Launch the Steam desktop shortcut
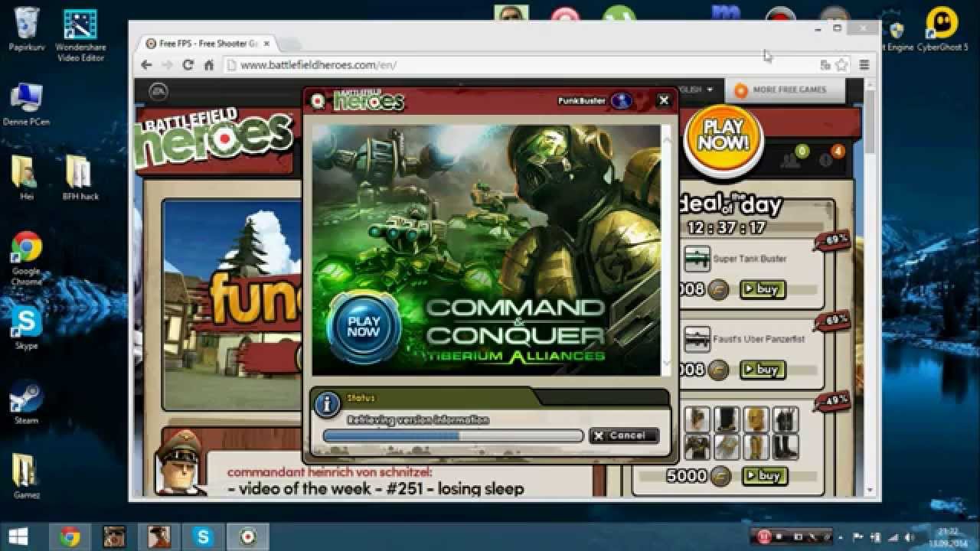Image resolution: width=980 pixels, height=551 pixels. (x=26, y=403)
